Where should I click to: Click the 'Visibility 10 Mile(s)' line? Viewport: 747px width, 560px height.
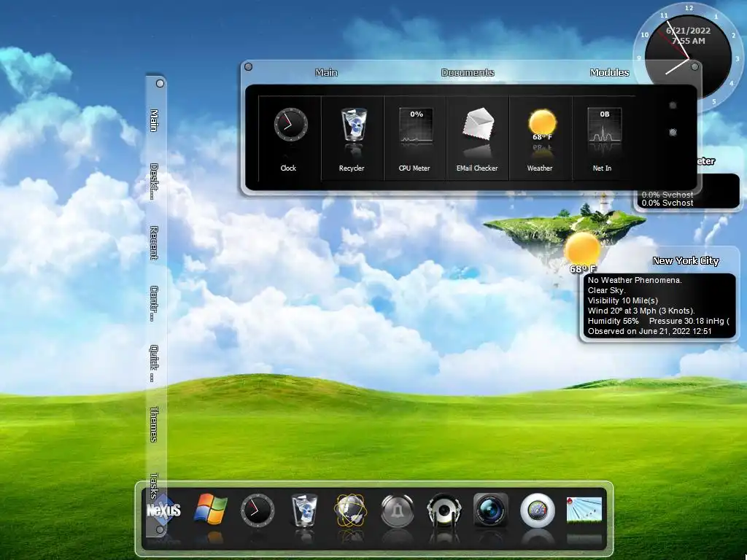pyautogui.click(x=623, y=300)
